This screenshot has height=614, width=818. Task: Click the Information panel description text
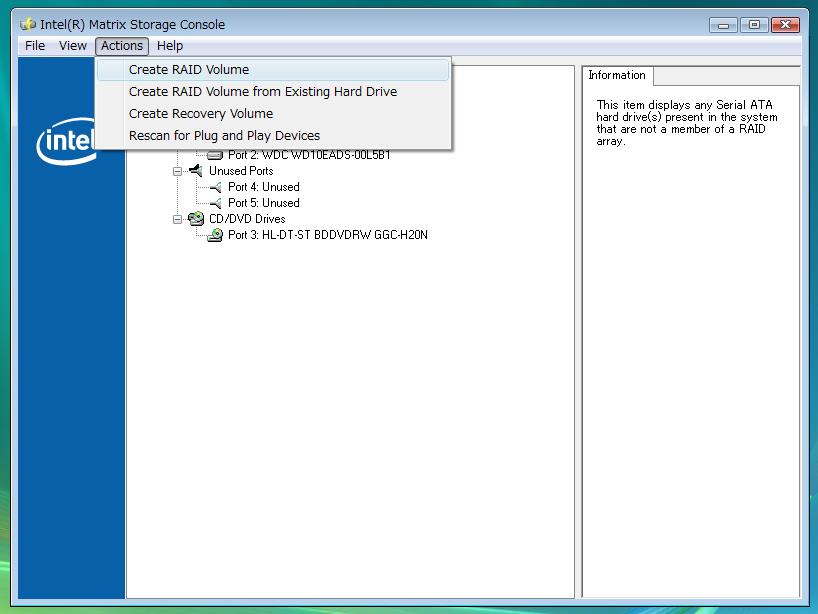click(687, 123)
